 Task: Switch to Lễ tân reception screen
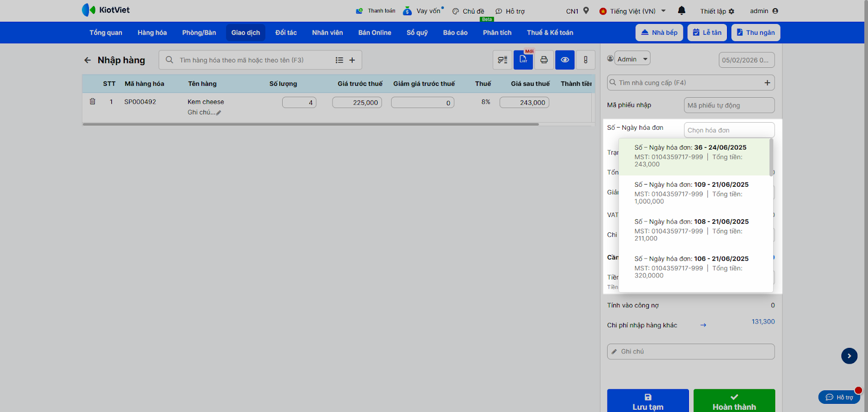pos(707,33)
